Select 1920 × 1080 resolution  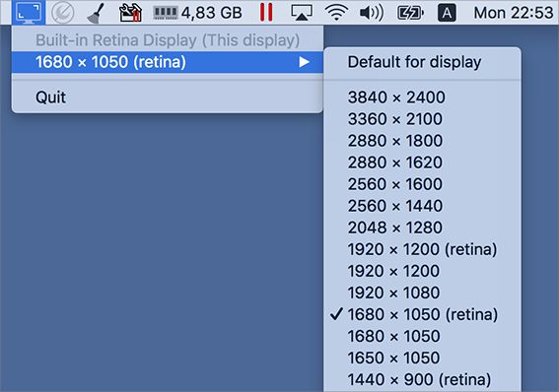[423, 293]
